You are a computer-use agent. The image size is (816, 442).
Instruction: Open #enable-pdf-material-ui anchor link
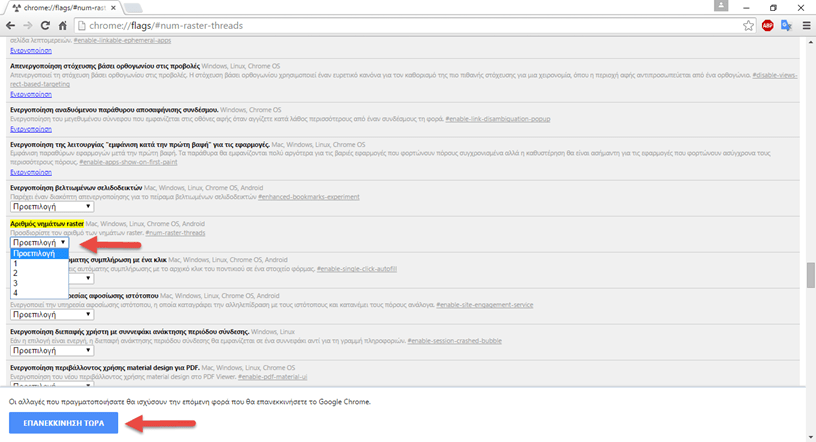pyautogui.click(x=272, y=376)
